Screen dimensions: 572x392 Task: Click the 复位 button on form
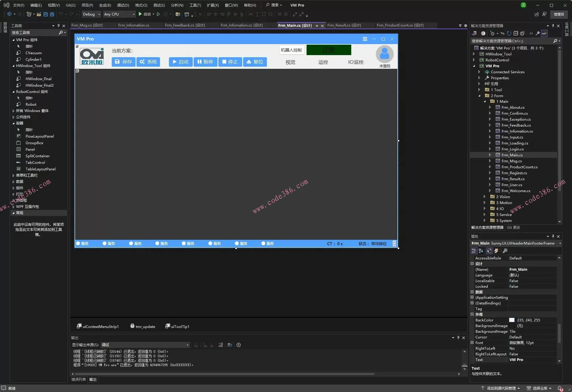click(x=255, y=62)
